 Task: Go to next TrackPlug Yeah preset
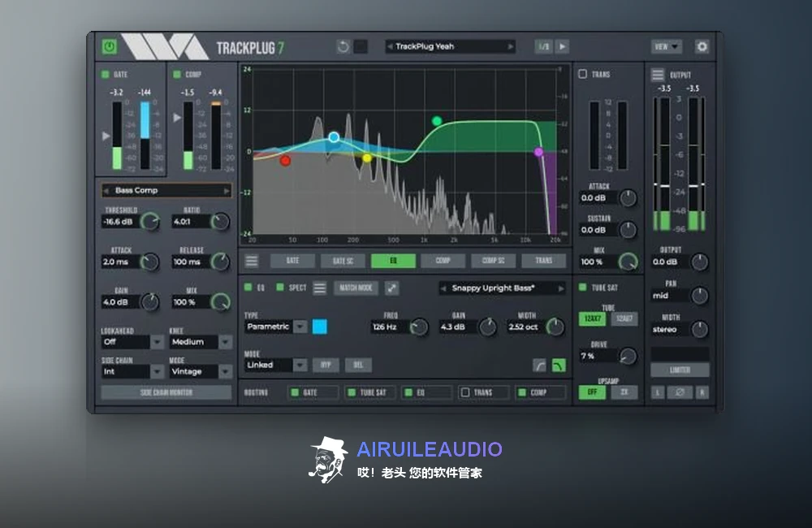(x=510, y=46)
